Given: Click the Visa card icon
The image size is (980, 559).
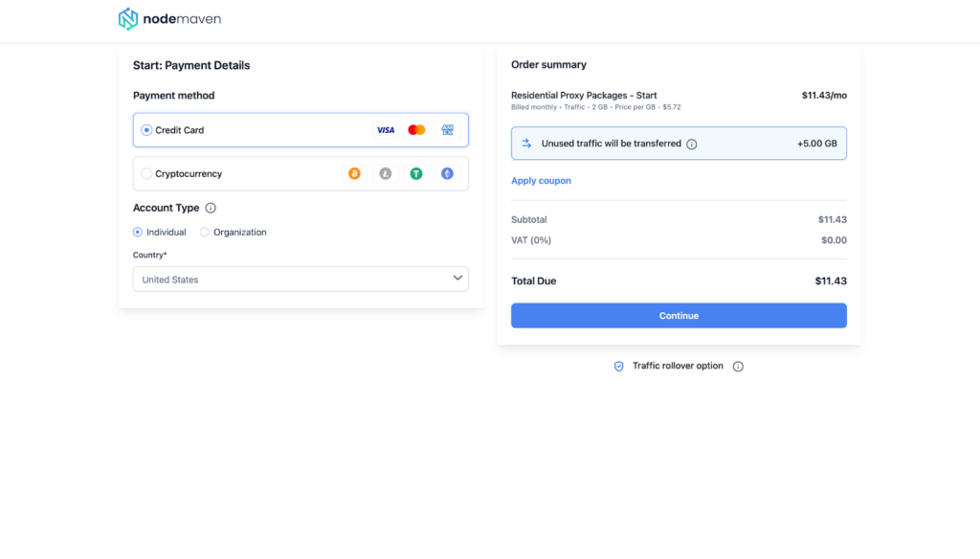Looking at the screenshot, I should point(386,130).
